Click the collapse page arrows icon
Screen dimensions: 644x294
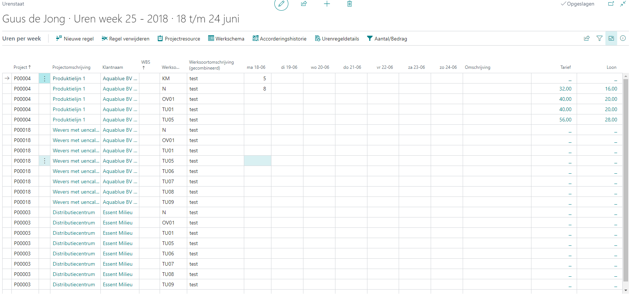(623, 4)
